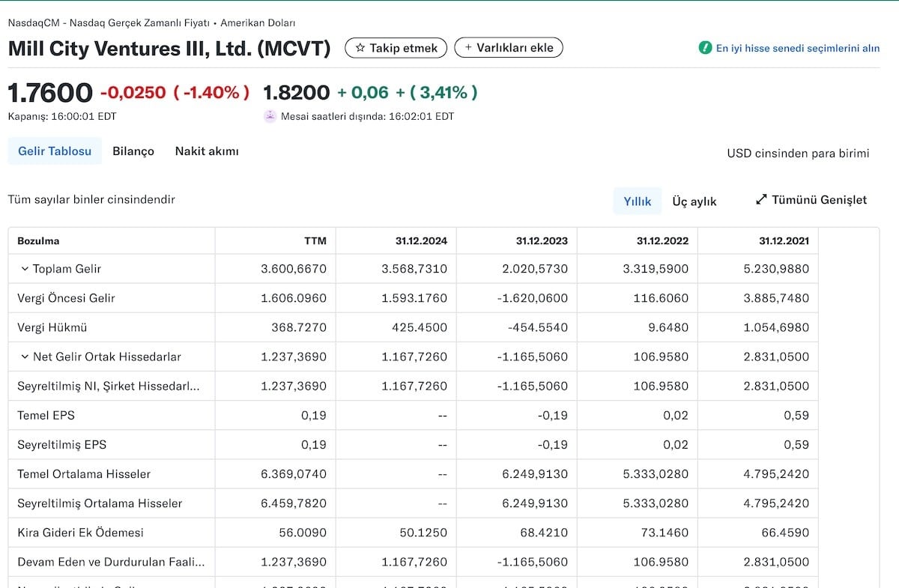Click Vergi Öncesi Gelir value 3.885,7480
The height and width of the screenshot is (588, 899).
coord(776,298)
